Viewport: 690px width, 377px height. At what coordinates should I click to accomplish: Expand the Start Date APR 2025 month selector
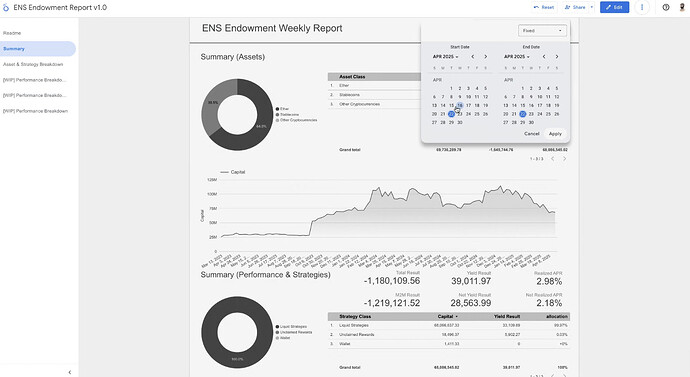(x=445, y=57)
